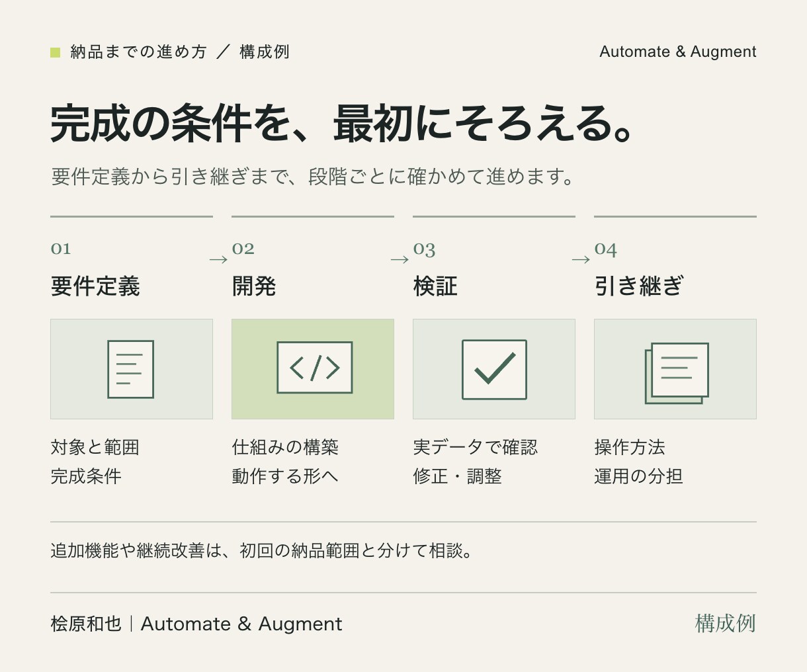
Task: Click step number 01
Action: (x=61, y=249)
